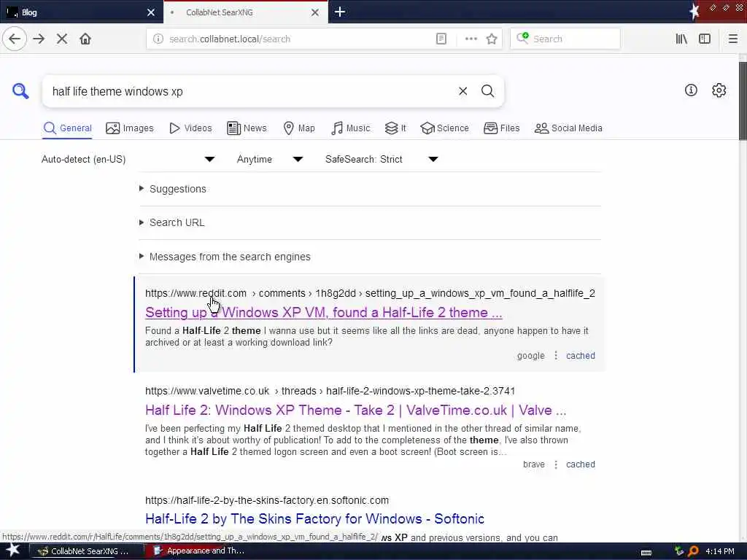This screenshot has width=747, height=560.
Task: Click the browser Forward arrow button
Action: 39,39
